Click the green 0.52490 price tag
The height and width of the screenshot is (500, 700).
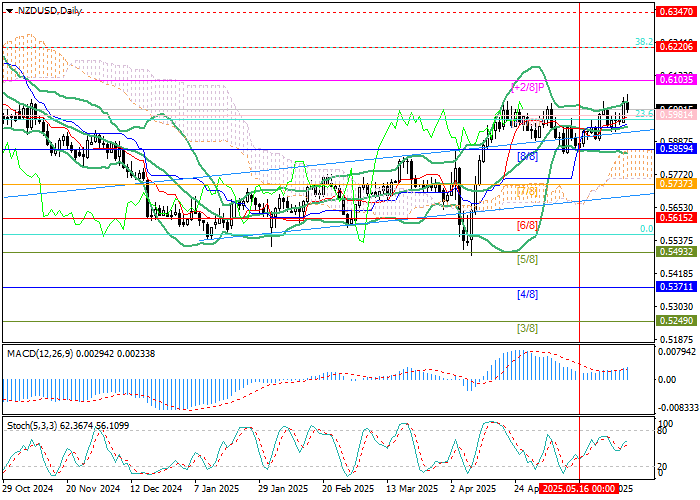[676, 320]
